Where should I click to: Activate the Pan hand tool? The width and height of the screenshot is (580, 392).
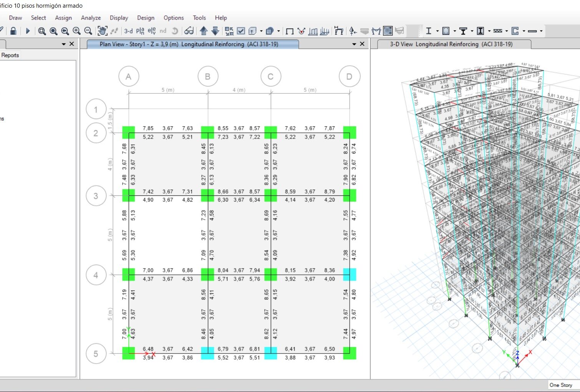pyautogui.click(x=102, y=31)
